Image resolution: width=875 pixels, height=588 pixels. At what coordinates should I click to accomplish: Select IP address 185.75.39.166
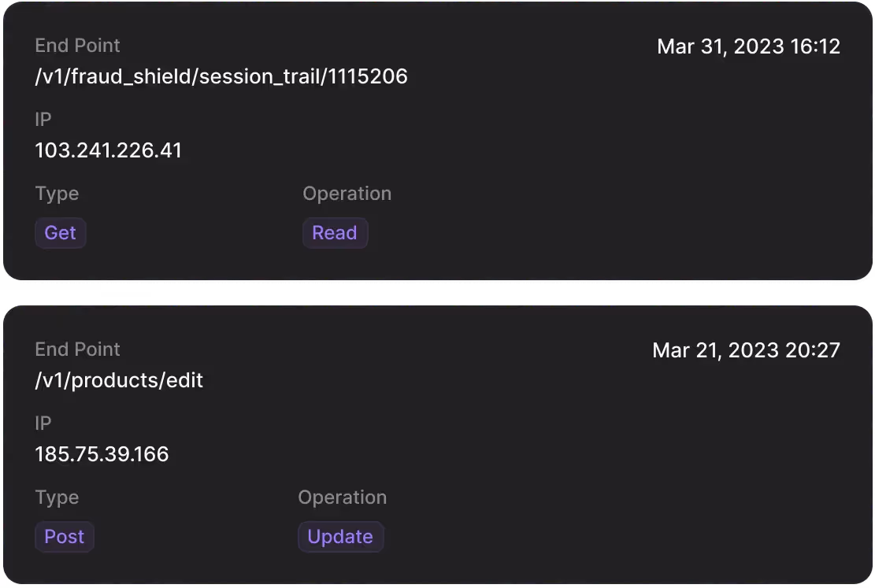pos(102,454)
